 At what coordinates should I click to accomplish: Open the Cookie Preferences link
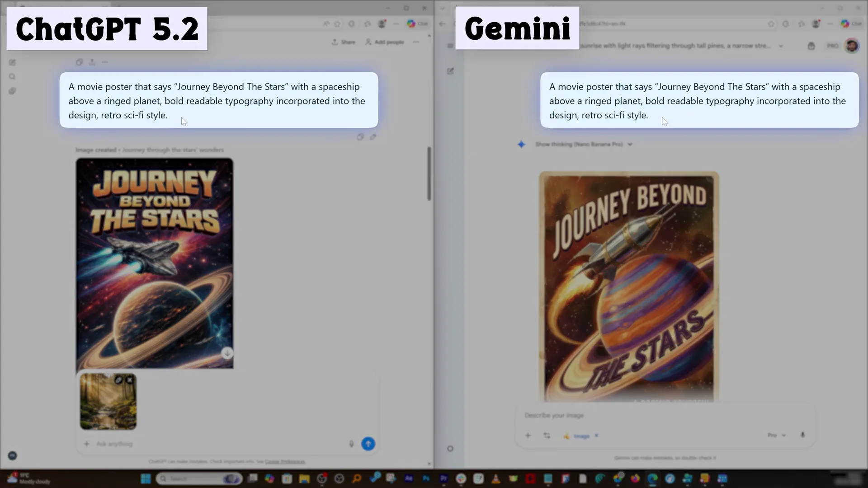point(285,462)
